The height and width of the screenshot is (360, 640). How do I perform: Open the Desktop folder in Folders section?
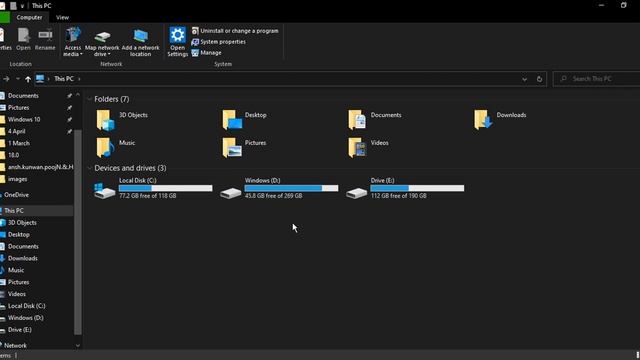(x=232, y=120)
